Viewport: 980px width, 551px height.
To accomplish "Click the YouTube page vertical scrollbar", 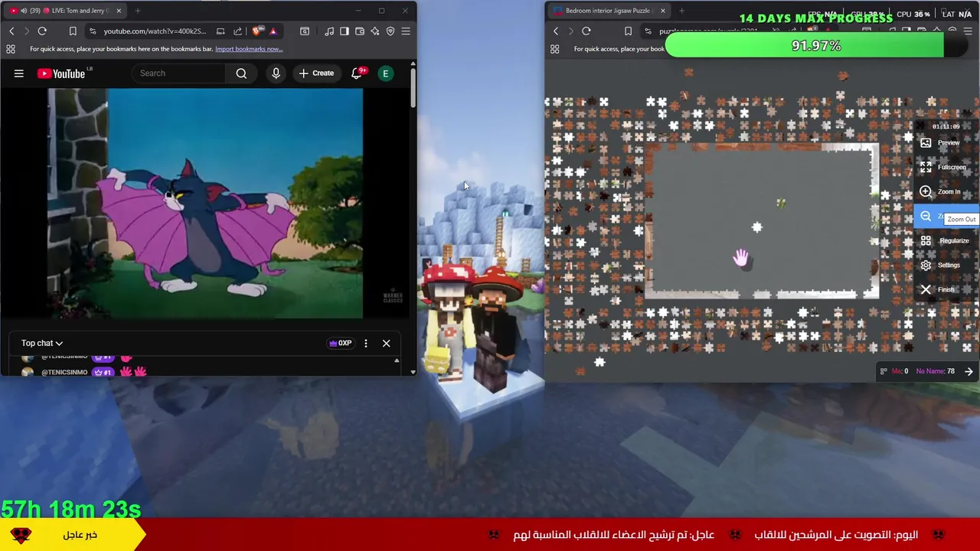I will 413,88.
